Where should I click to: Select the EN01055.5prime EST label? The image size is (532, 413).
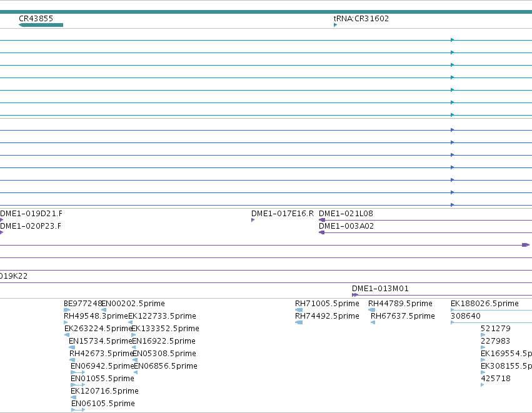coord(103,379)
